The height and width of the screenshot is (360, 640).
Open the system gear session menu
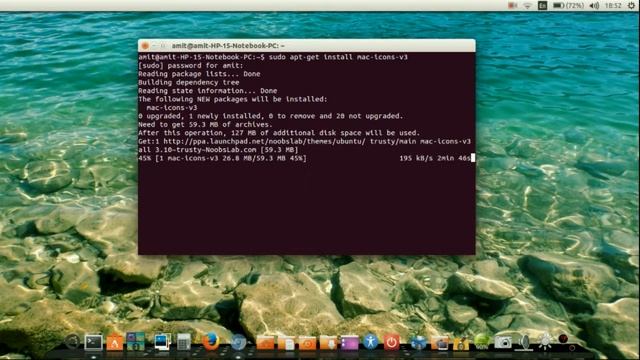click(x=632, y=5)
